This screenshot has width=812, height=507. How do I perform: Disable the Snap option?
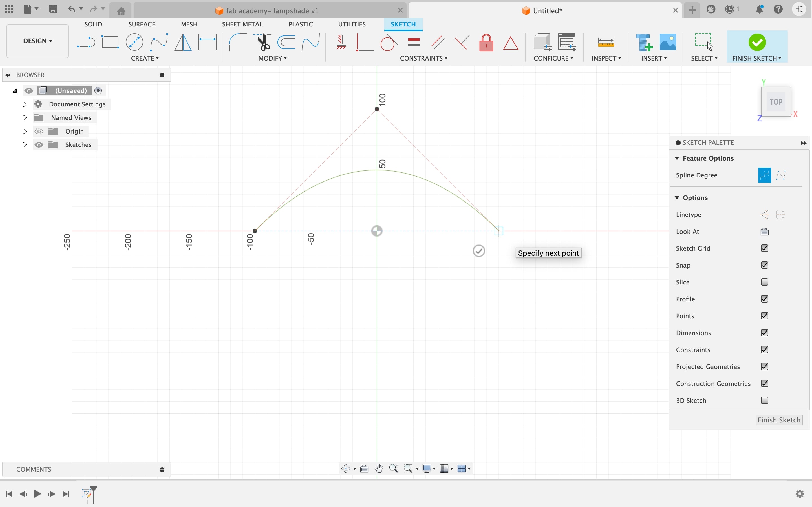[x=765, y=265]
